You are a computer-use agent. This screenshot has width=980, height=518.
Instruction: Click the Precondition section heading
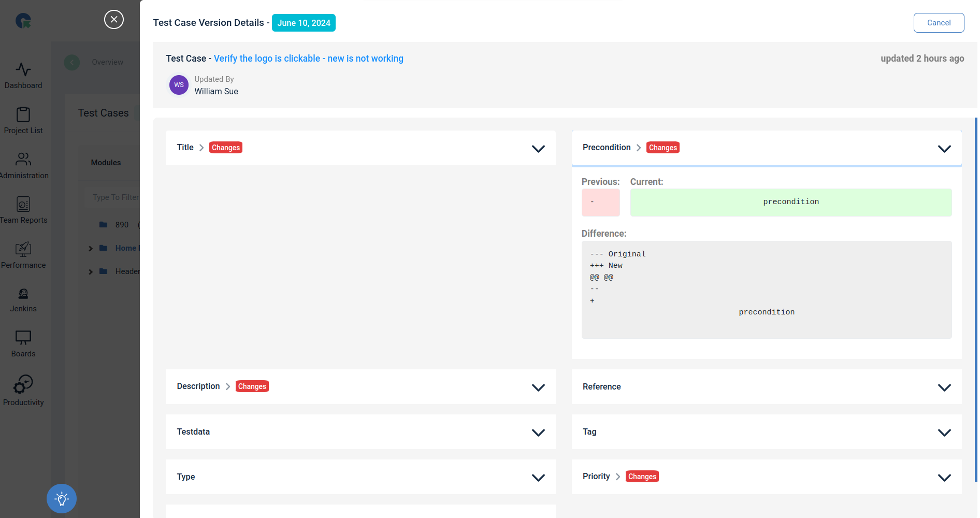click(607, 148)
